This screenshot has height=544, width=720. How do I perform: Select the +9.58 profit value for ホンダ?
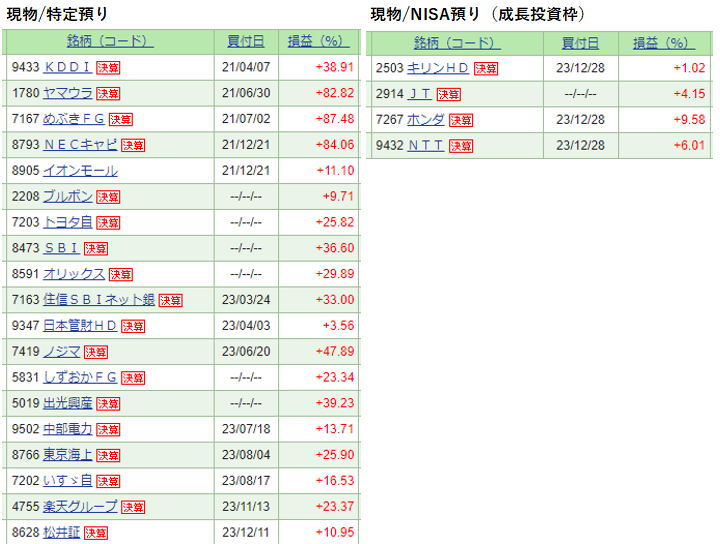tap(689, 119)
